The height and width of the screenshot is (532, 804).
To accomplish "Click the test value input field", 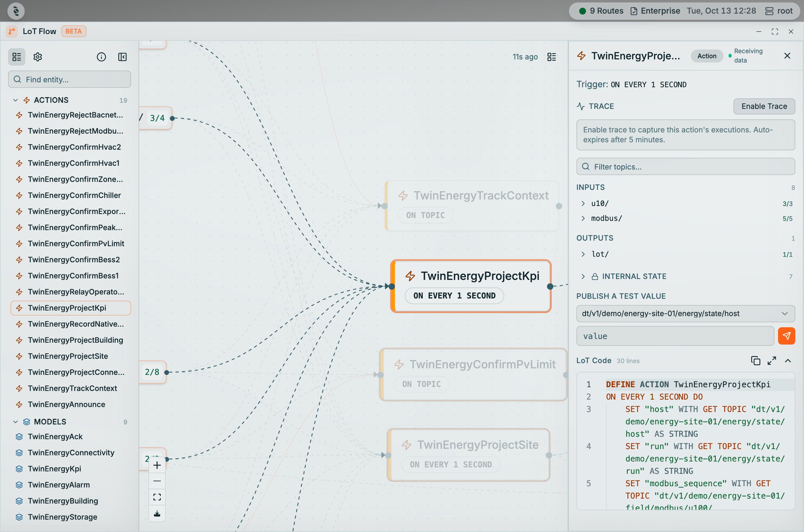I will (675, 336).
